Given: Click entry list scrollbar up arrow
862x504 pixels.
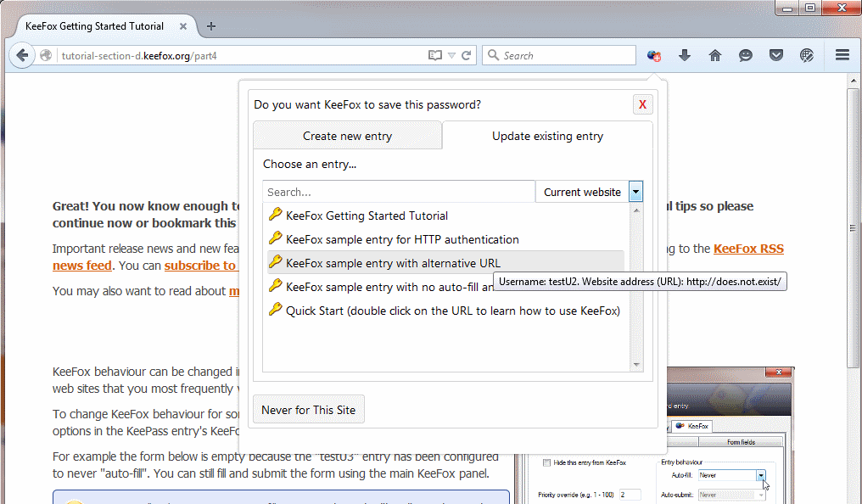Looking at the screenshot, I should (x=636, y=210).
